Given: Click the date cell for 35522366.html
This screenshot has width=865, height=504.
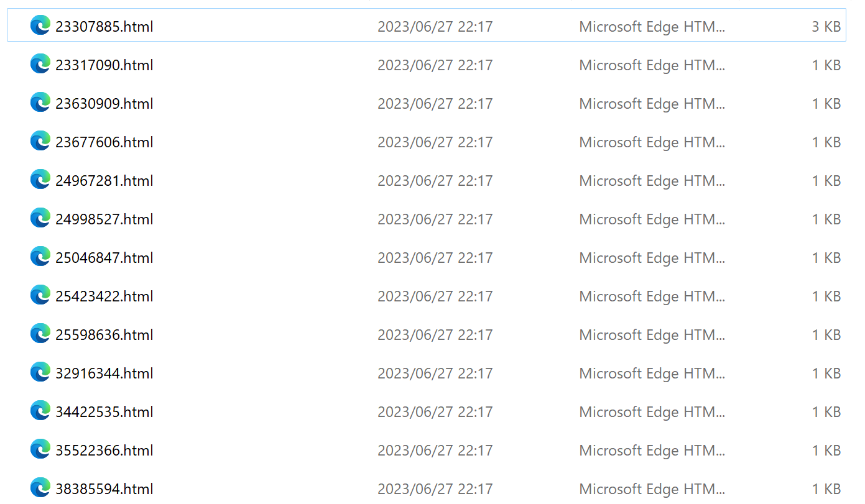Looking at the screenshot, I should point(435,449).
